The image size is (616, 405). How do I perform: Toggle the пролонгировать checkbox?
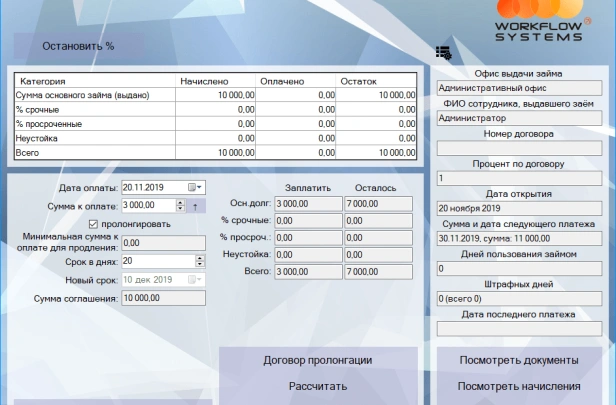pyautogui.click(x=94, y=224)
